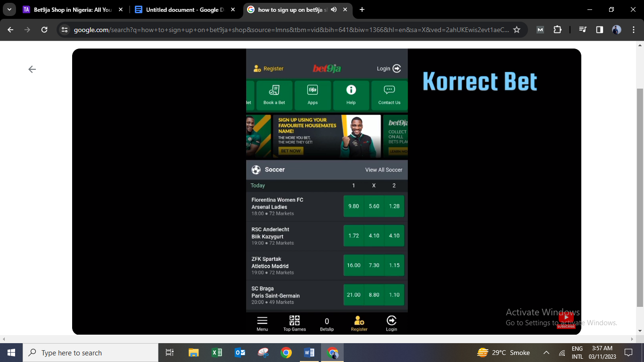
Task: Open View All Soccer link
Action: [x=384, y=170]
